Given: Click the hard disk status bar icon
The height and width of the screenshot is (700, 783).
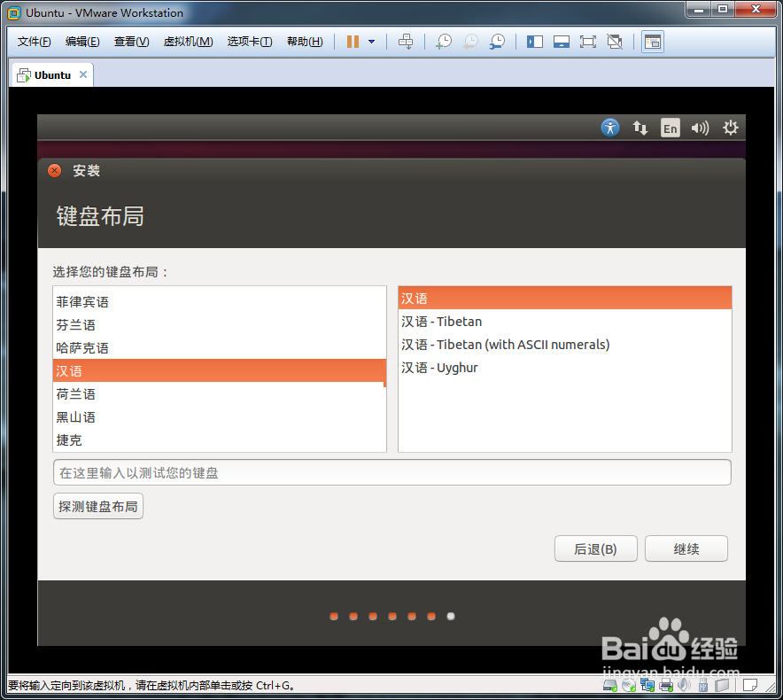Looking at the screenshot, I should (610, 686).
